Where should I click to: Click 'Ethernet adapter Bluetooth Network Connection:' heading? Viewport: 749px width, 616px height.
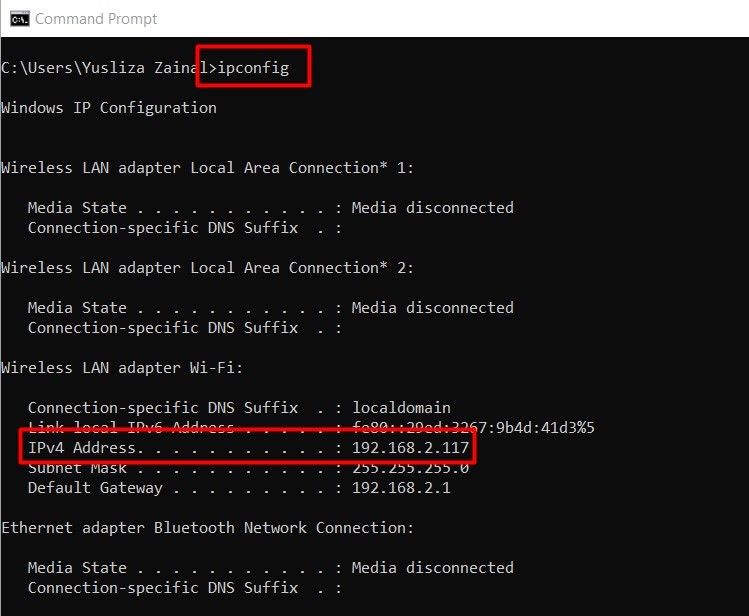pos(207,528)
